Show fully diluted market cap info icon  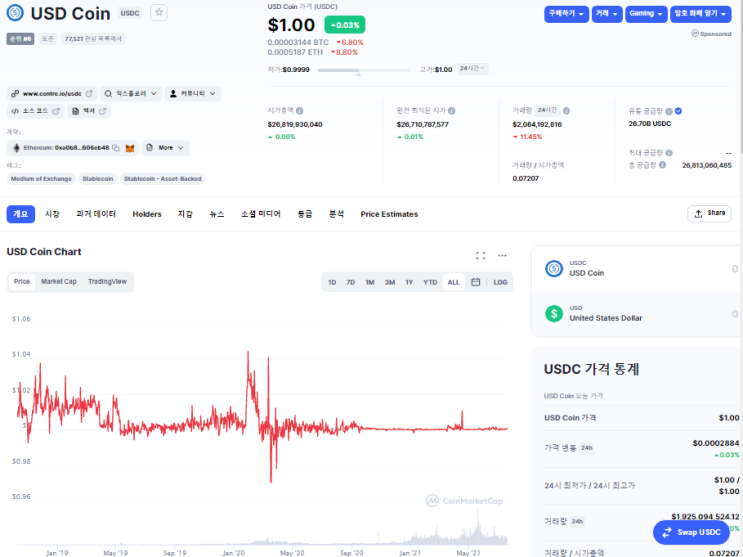tap(452, 110)
